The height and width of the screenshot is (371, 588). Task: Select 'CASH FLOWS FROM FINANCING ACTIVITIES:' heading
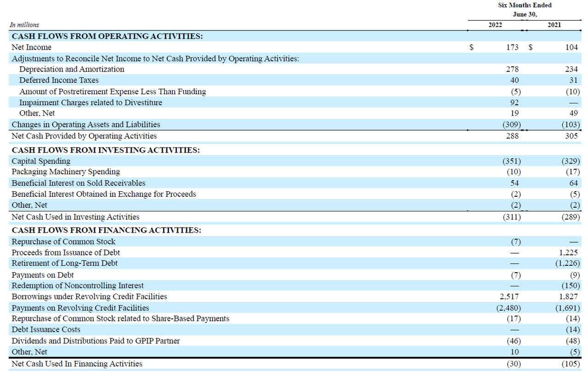106,230
